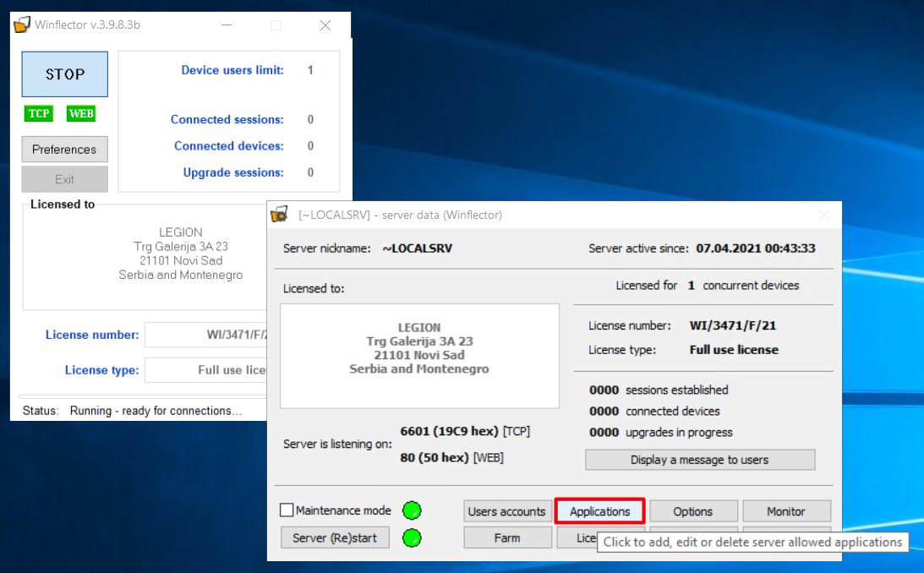Click the License type field in main window
The image size is (924, 573).
[x=205, y=370]
